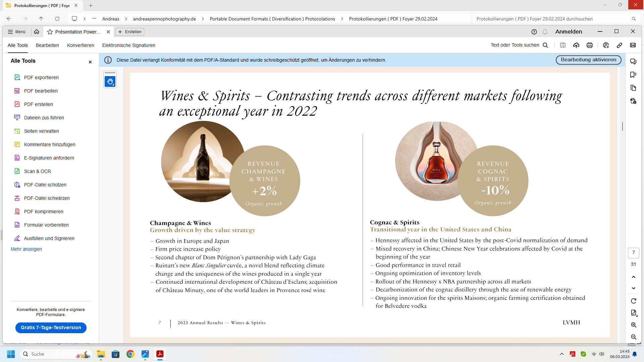Image resolution: width=644 pixels, height=362 pixels.
Task: Click Bearbeitung aktivieren button
Action: pos(588,60)
